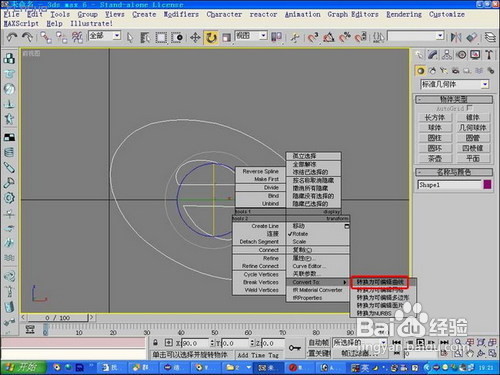Viewport: 500px width, 375px height.
Task: Click the X coordinate field showing 90.0
Action: pyautogui.click(x=195, y=343)
